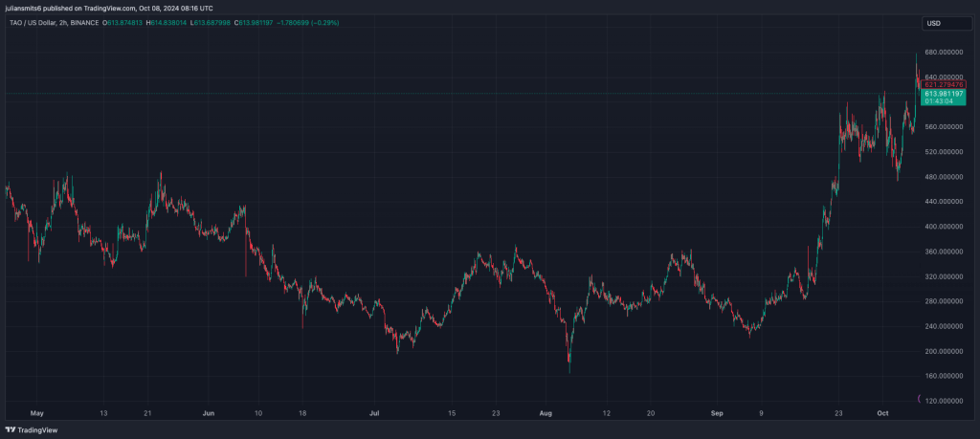Image resolution: width=980 pixels, height=439 pixels.
Task: Click the close value C613.981197 in legend
Action: pyautogui.click(x=253, y=23)
